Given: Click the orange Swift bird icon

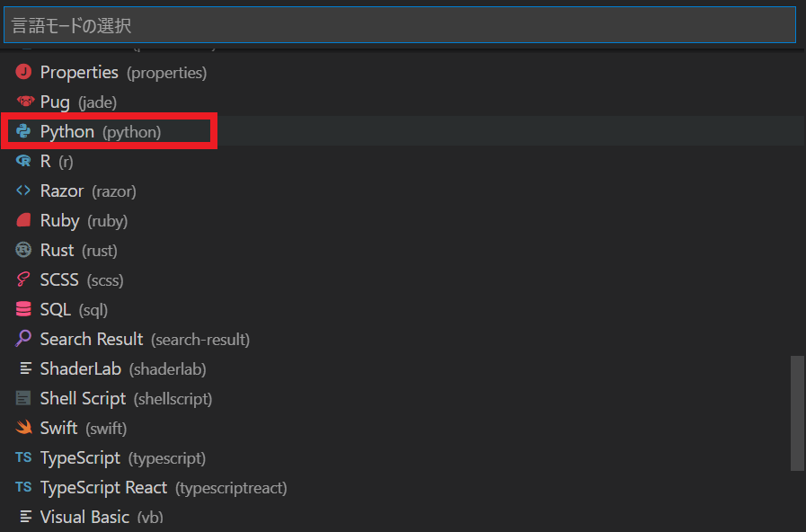Looking at the screenshot, I should [x=23, y=427].
